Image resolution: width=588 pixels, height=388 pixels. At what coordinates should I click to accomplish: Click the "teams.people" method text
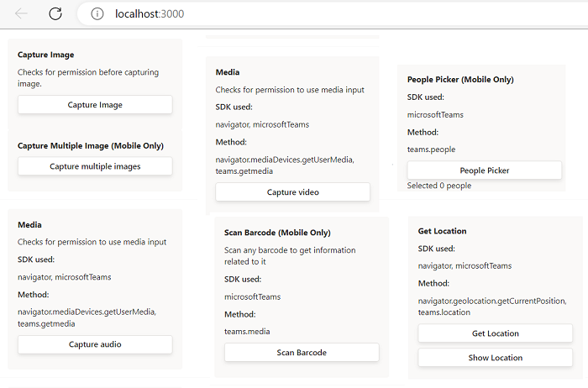click(431, 149)
